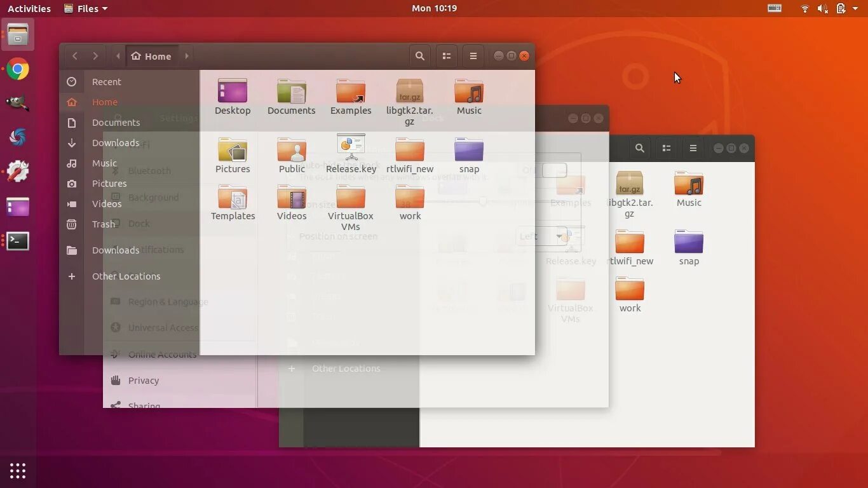
Task: Click the Wi-Fi status icon
Action: pos(805,8)
